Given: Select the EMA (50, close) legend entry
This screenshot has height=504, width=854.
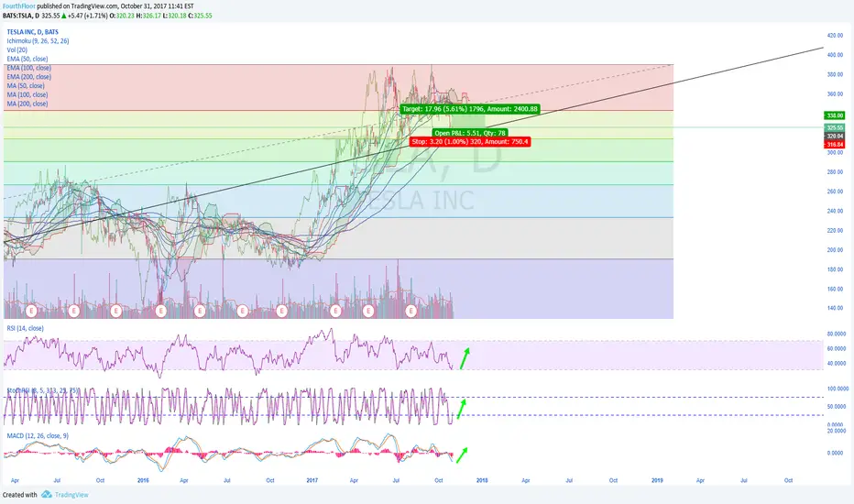Looking at the screenshot, I should tap(27, 59).
